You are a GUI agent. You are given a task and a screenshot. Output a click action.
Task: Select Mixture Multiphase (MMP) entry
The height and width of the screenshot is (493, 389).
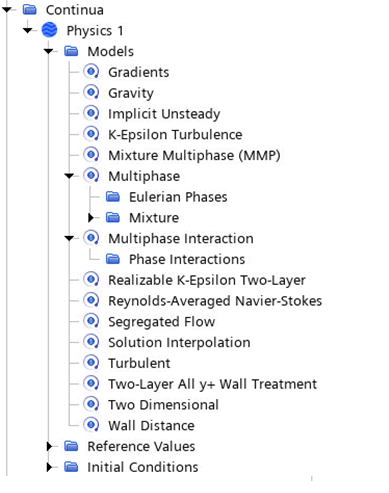point(194,155)
